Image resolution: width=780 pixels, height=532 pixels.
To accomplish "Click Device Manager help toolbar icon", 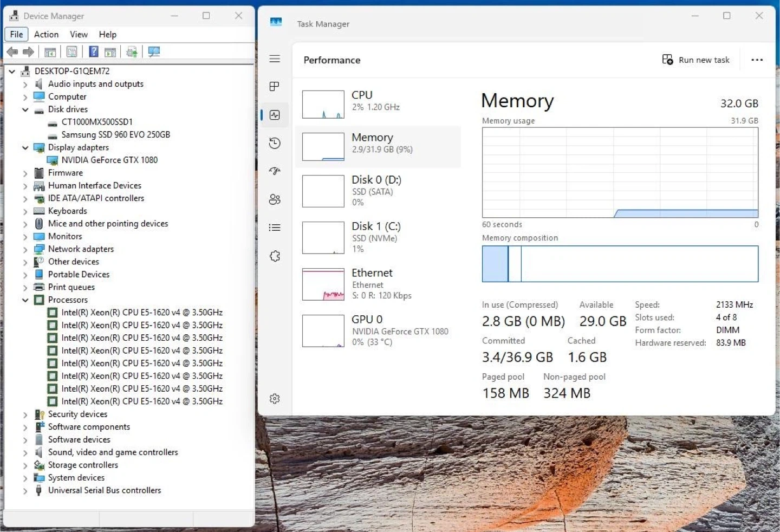I will point(94,52).
